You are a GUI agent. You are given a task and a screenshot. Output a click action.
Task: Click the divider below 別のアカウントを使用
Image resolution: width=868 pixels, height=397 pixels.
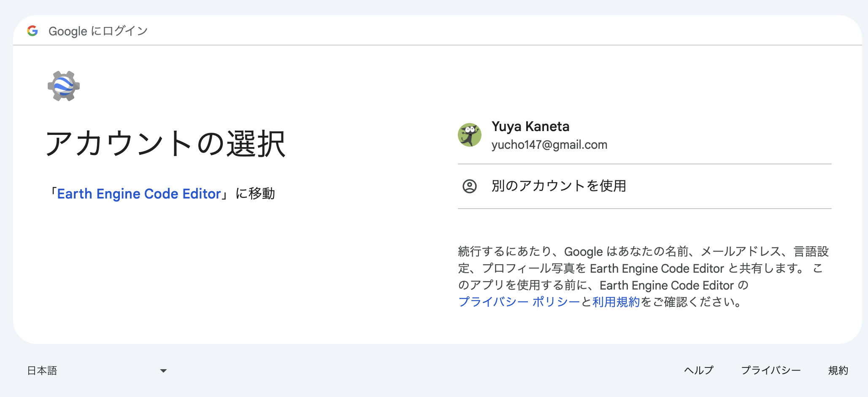(645, 209)
